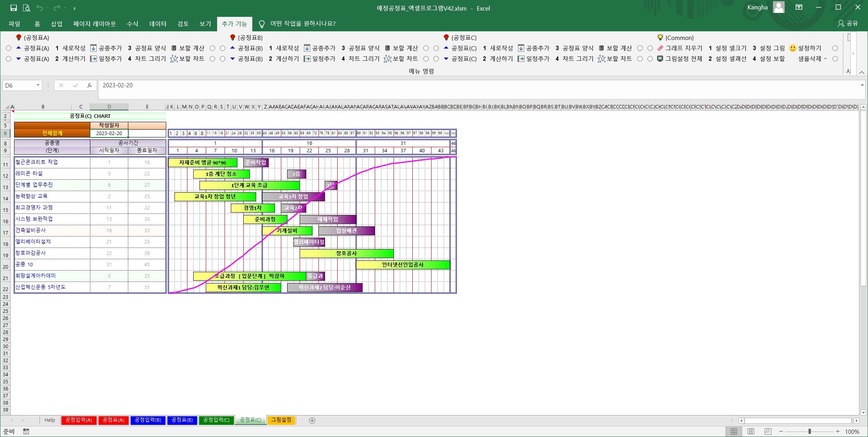This screenshot has height=437, width=868.
Task: Expand the formula bar chevron
Action: (862, 85)
